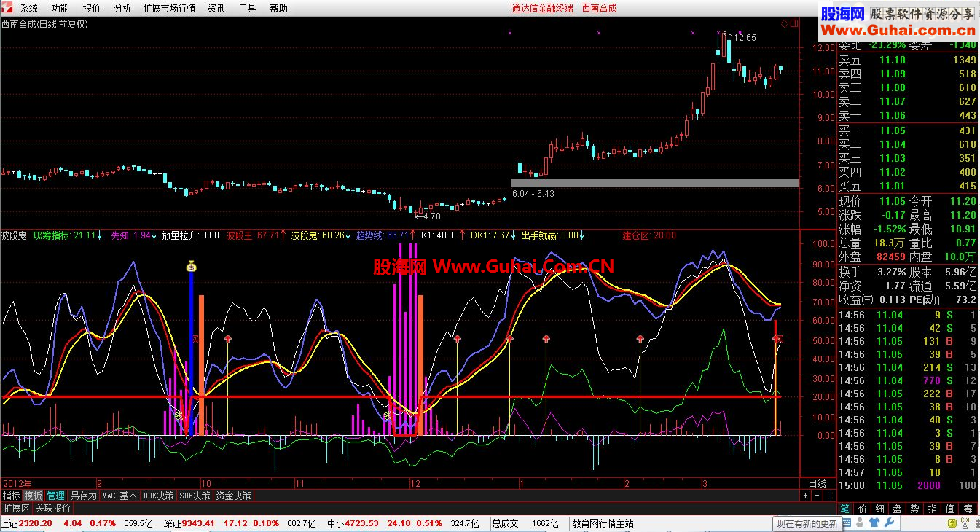Click the keyboard icon in tray
The image size is (980, 532).
pyautogui.click(x=847, y=523)
